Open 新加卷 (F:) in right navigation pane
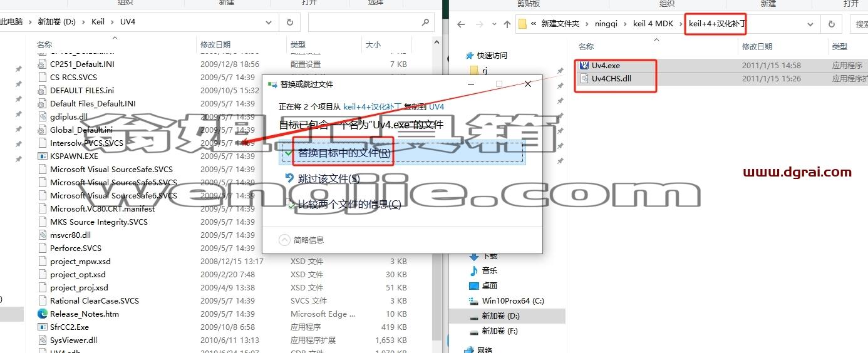 [x=500, y=331]
